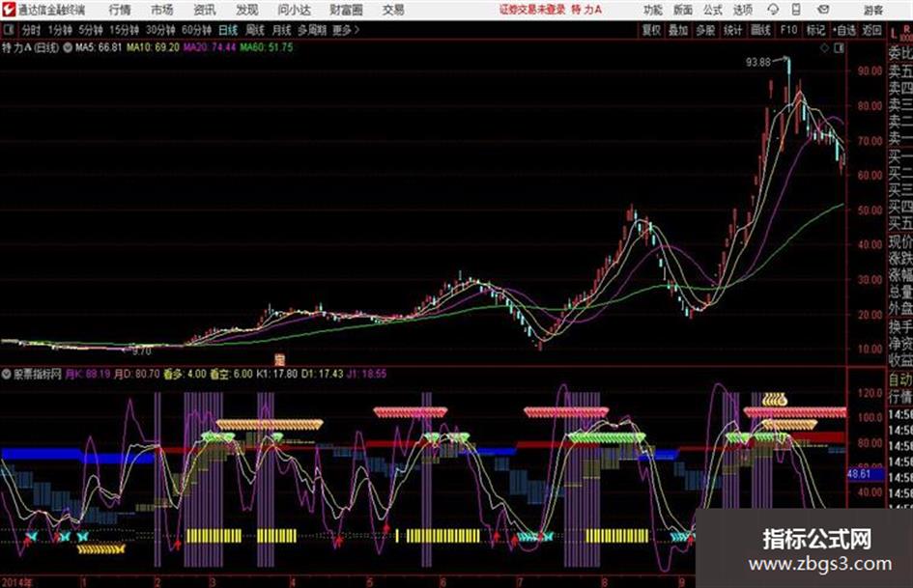This screenshot has width=913, height=588.
Task: Open the customer service headset icon
Action: point(773,10)
